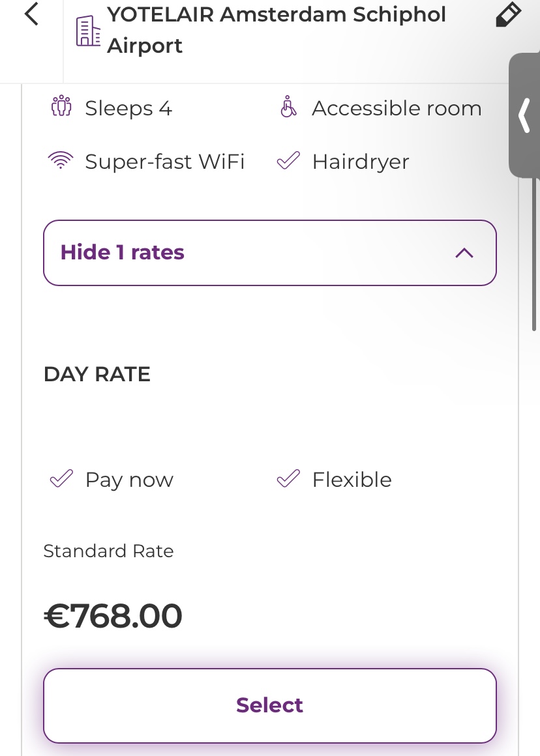Go back using the left arrow
This screenshot has height=756, width=540.
[x=31, y=14]
